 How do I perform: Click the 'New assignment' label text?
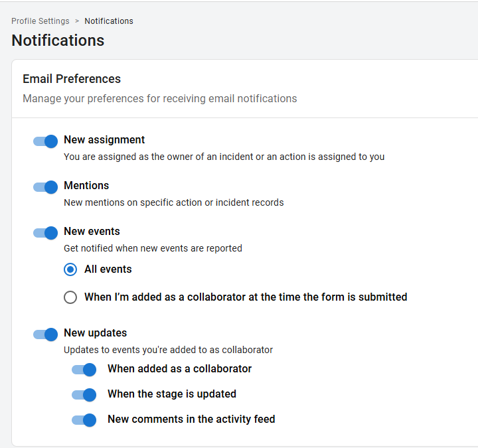(104, 140)
